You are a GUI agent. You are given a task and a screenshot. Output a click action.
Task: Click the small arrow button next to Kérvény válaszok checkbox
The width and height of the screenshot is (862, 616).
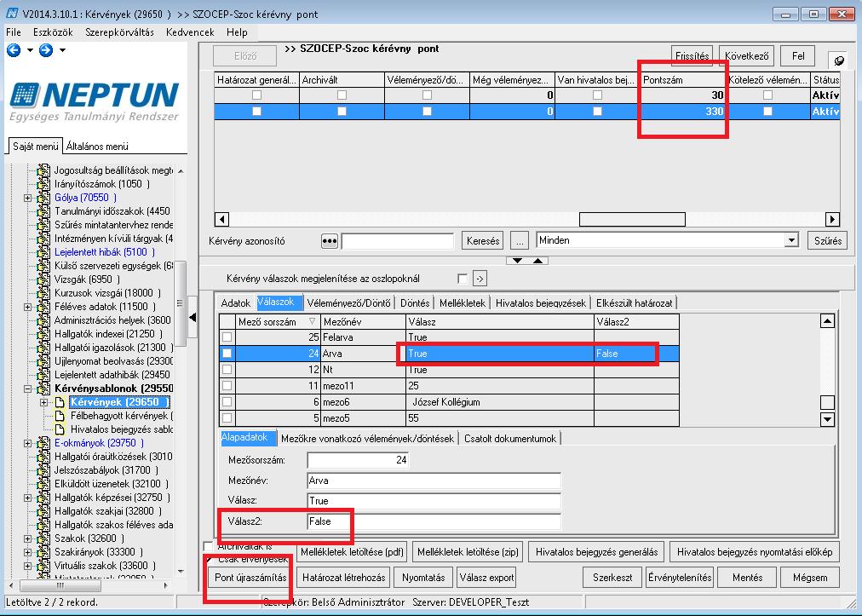point(480,279)
